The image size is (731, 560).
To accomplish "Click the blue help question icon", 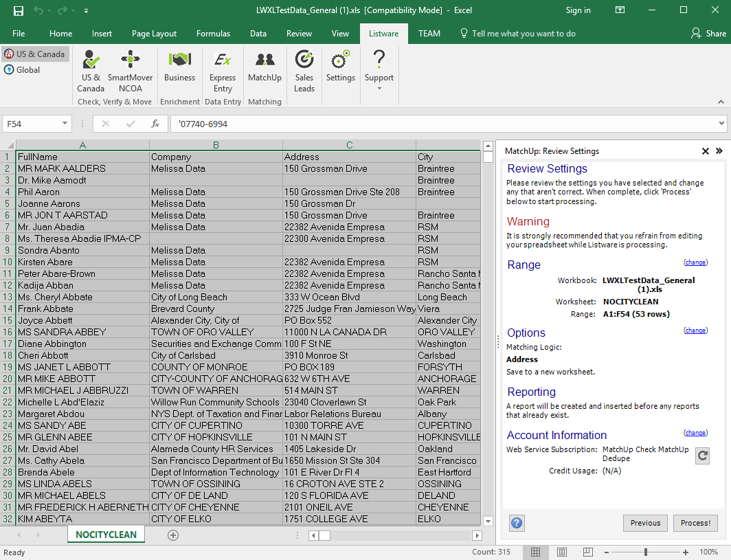I will click(517, 523).
